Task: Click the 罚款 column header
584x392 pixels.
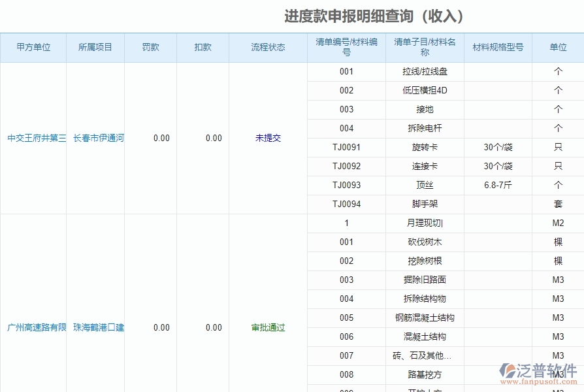Action: (150, 47)
